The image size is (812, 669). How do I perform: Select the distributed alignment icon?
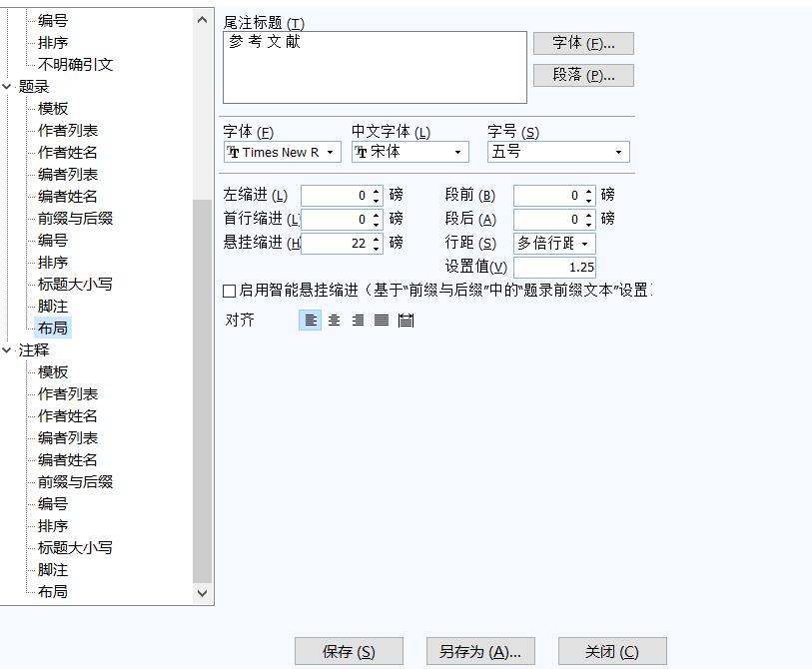(406, 320)
